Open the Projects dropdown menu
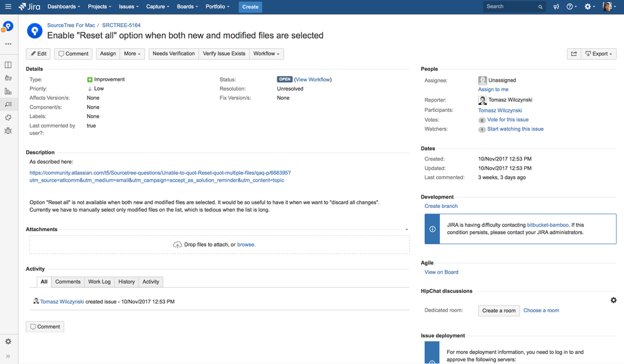624x364 pixels. coord(99,7)
